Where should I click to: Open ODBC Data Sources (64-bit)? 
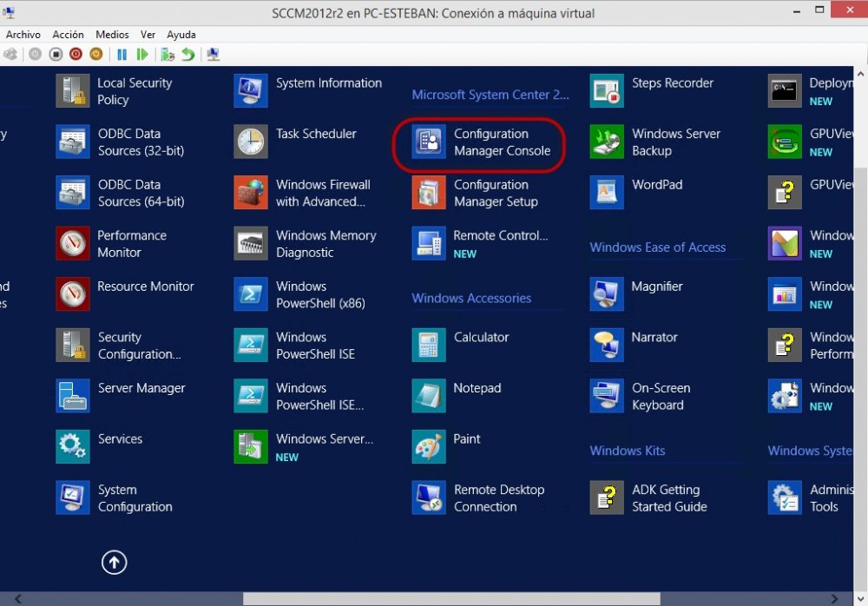[120, 193]
